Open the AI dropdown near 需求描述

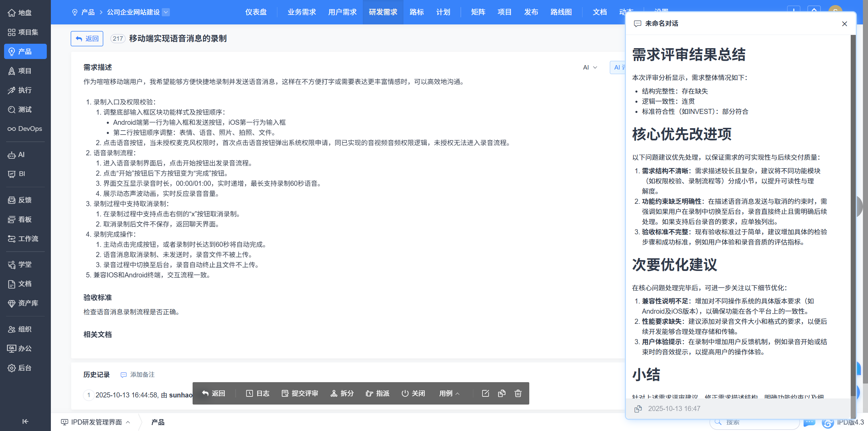590,67
